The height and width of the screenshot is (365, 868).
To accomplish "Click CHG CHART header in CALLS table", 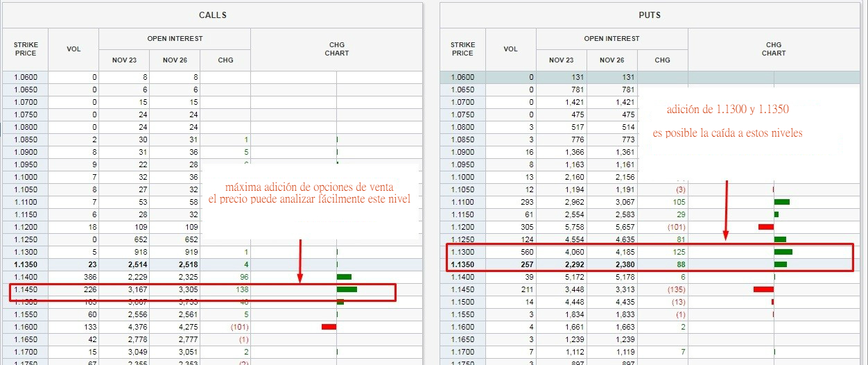I will coord(336,49).
